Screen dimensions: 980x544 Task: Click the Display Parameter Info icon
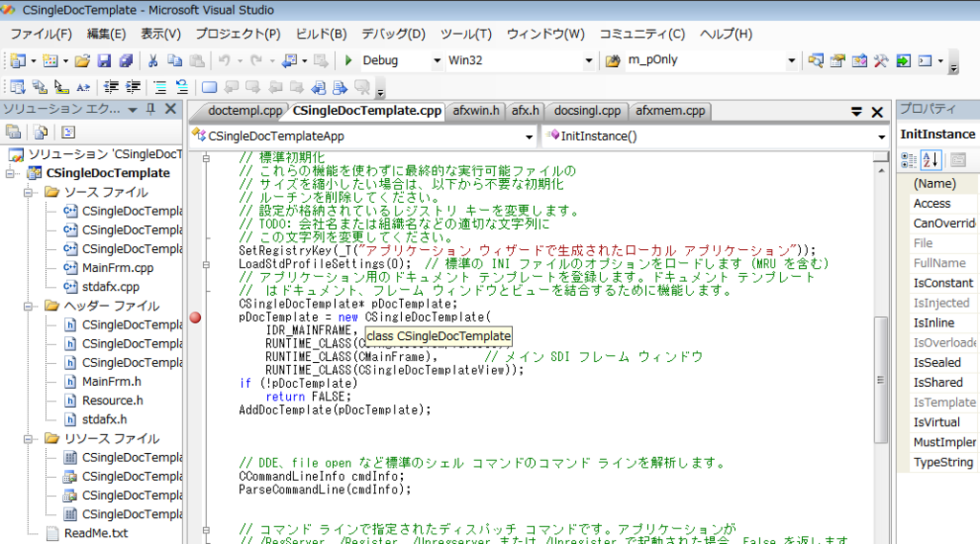coord(40,87)
